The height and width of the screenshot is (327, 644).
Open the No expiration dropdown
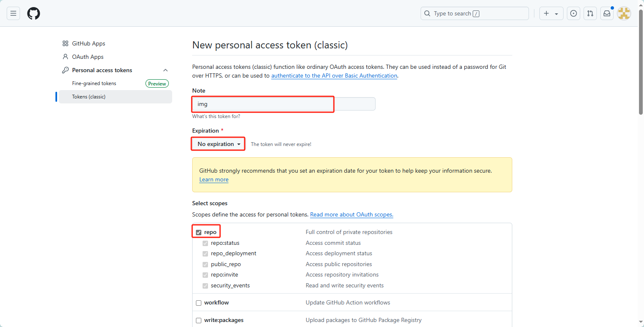(x=219, y=144)
